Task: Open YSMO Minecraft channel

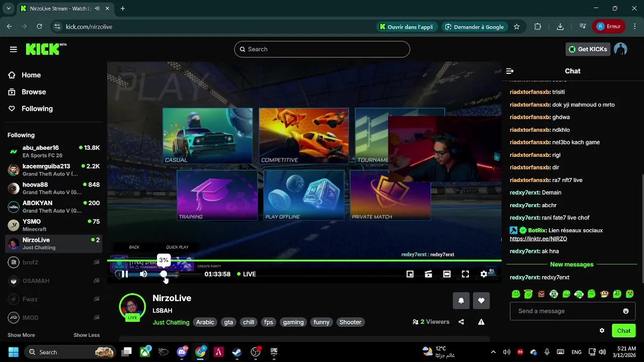Action: (x=53, y=225)
